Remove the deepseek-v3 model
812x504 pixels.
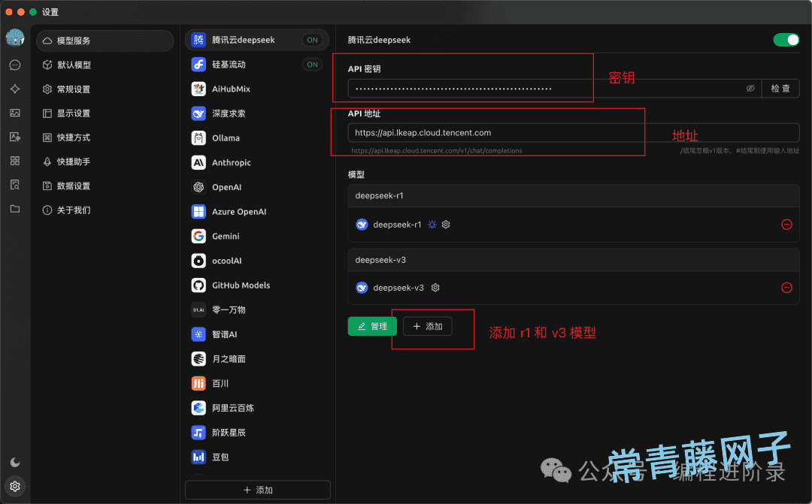coord(786,288)
